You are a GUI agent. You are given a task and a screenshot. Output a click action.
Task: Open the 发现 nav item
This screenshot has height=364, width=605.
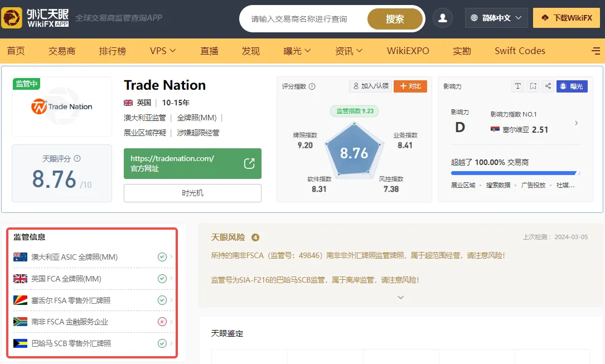[250, 51]
